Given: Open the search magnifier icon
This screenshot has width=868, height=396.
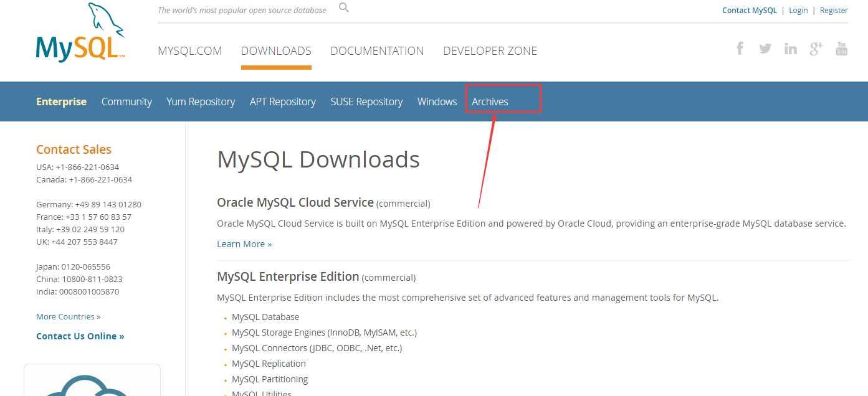Looking at the screenshot, I should point(344,8).
